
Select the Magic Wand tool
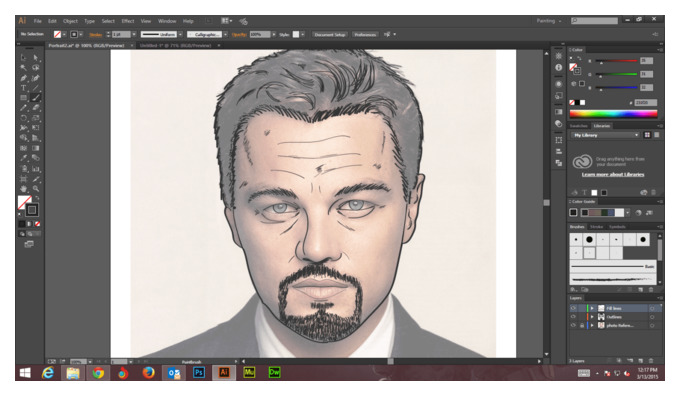pos(23,68)
